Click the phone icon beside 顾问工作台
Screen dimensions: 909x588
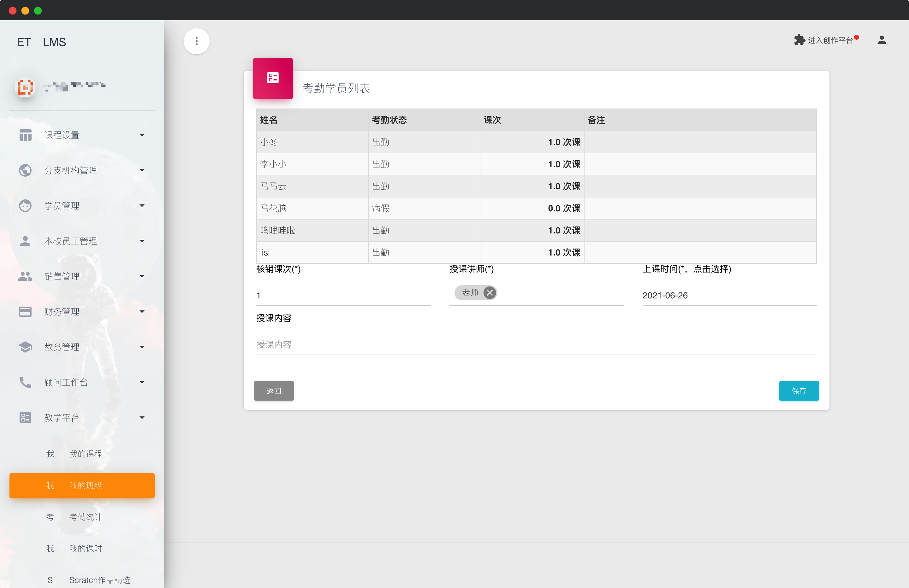[25, 382]
